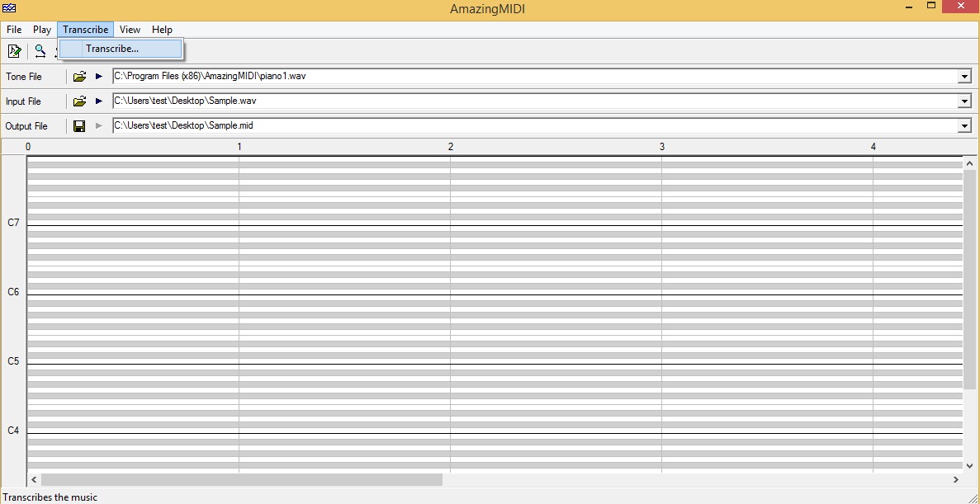This screenshot has height=504, width=980.
Task: Click into the piano1.wav Tone File field
Action: [x=535, y=76]
